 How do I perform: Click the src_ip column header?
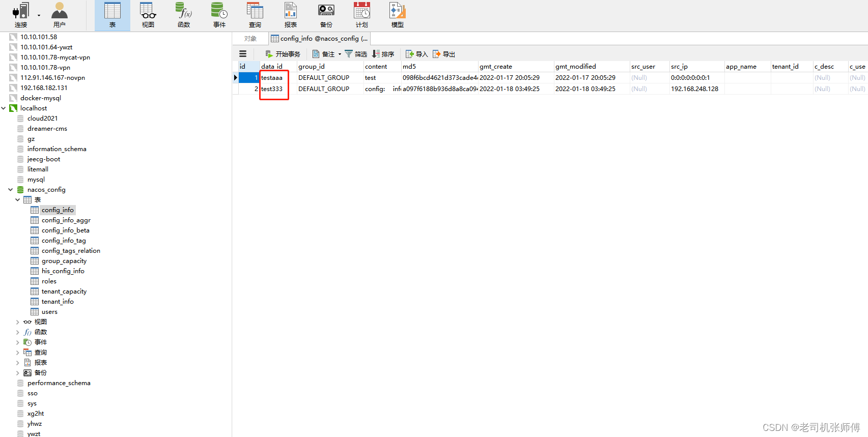pos(697,66)
